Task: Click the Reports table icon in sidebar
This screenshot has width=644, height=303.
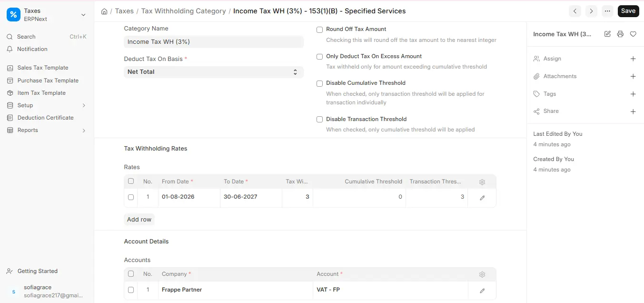Action: [10, 130]
